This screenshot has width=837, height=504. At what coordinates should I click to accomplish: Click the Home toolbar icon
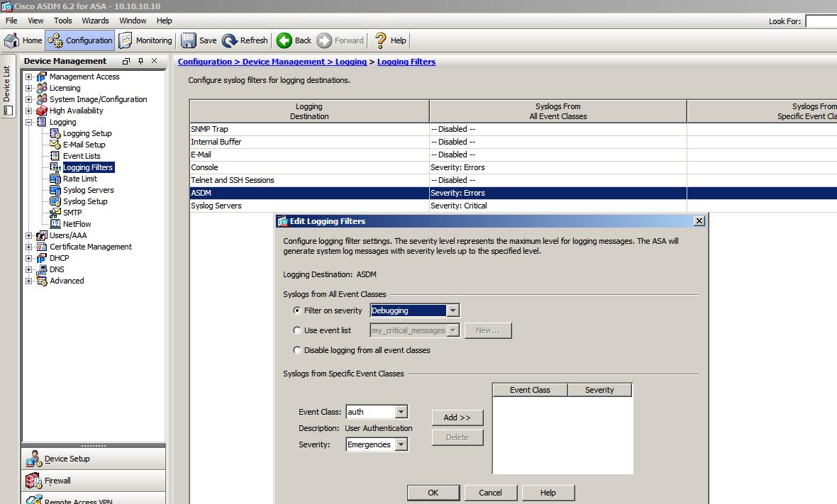12,40
